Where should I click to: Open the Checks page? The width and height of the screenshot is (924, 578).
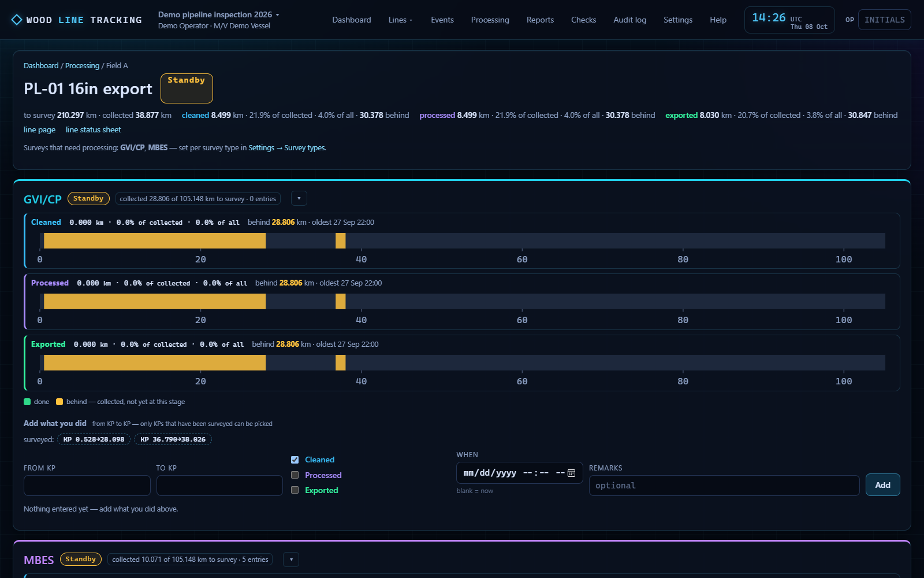click(583, 20)
